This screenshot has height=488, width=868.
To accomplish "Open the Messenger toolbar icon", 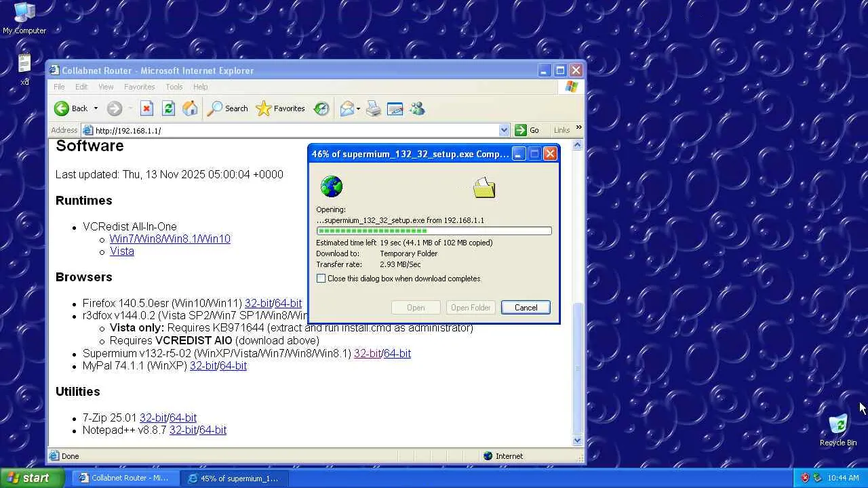I will point(416,108).
